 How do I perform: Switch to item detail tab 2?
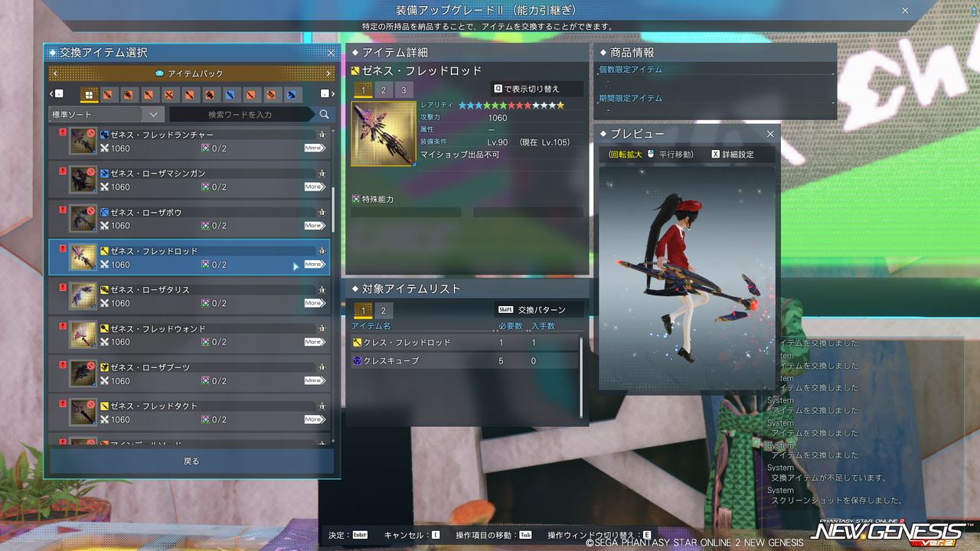[384, 90]
